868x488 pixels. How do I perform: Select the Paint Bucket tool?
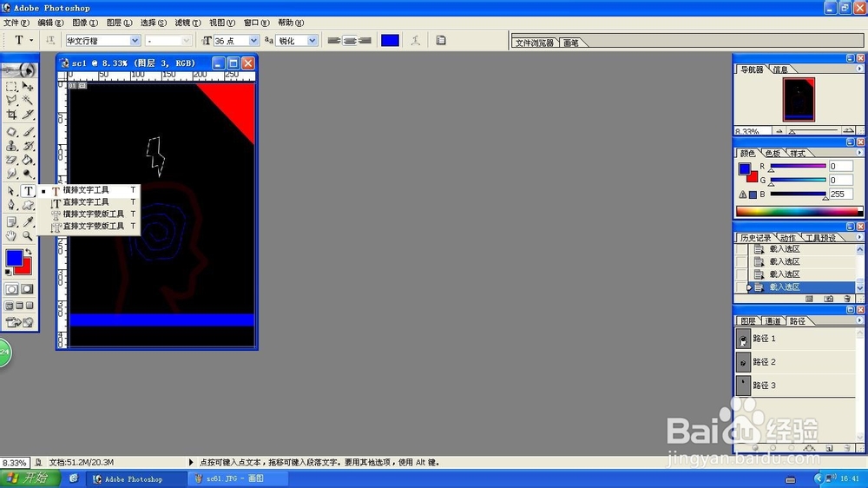click(28, 160)
